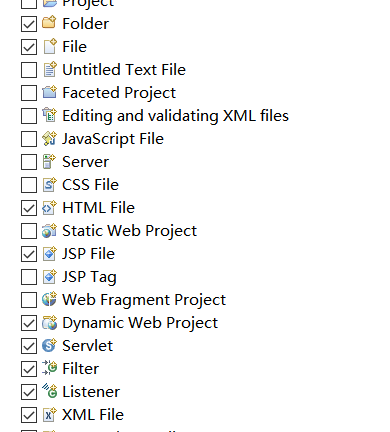Click the Servlet icon
390x432 pixels.
click(x=49, y=345)
